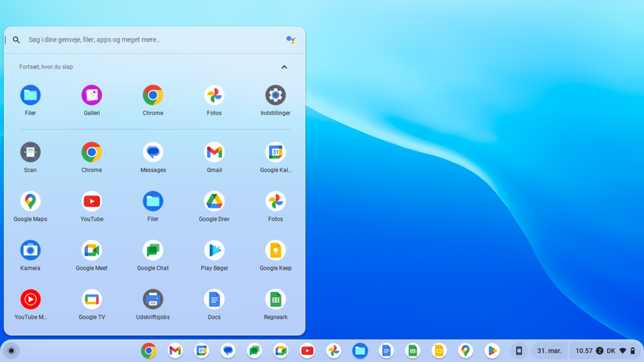
Task: Open Phone Hub on the shelf
Action: 519,351
